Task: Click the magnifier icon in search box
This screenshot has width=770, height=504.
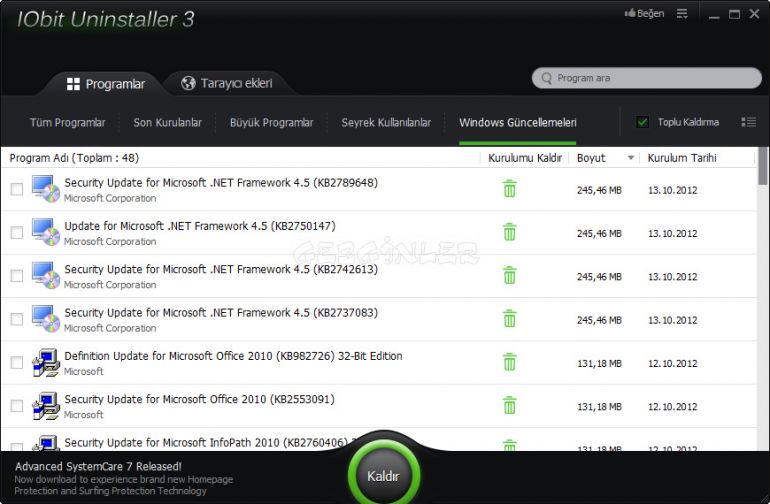Action: (546, 78)
